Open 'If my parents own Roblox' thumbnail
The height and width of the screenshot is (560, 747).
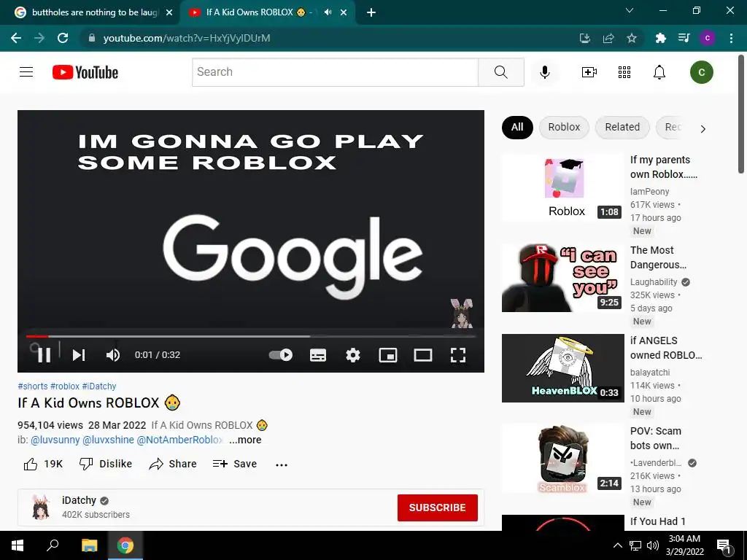pyautogui.click(x=562, y=187)
